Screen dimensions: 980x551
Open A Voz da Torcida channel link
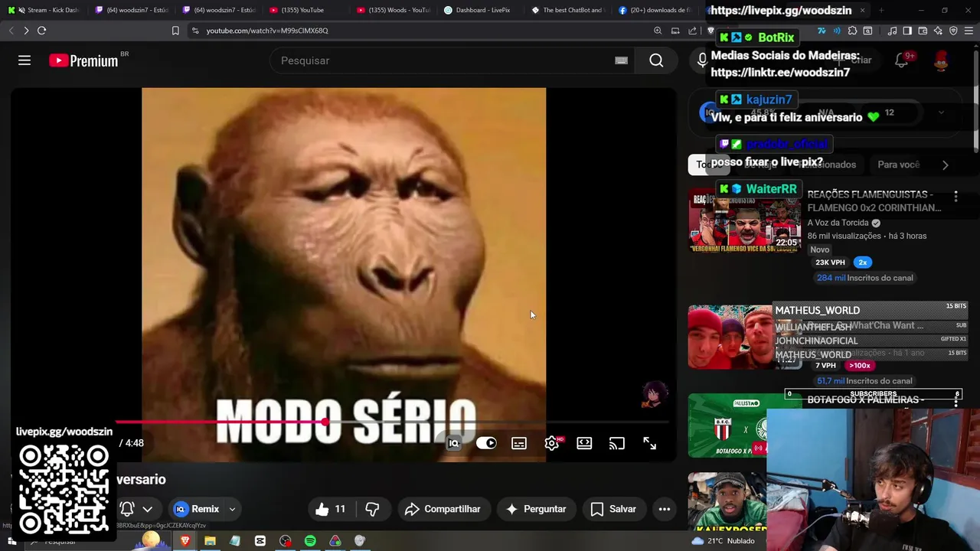[841, 223]
